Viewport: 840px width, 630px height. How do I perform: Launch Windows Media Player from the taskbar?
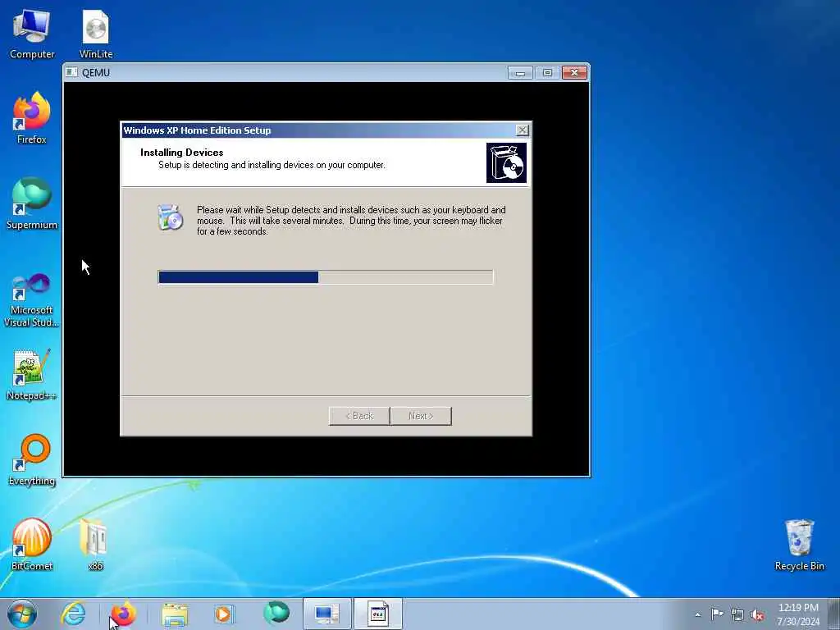tap(224, 614)
